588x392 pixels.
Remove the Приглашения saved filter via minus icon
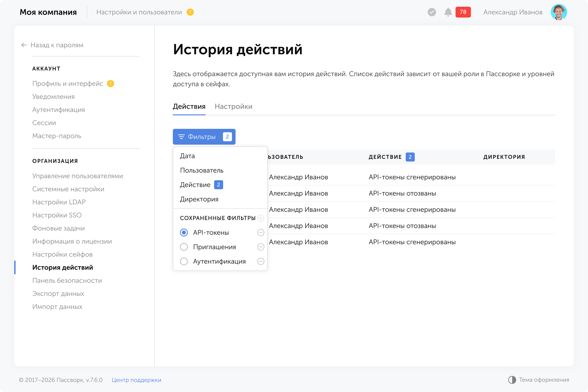pyautogui.click(x=260, y=247)
